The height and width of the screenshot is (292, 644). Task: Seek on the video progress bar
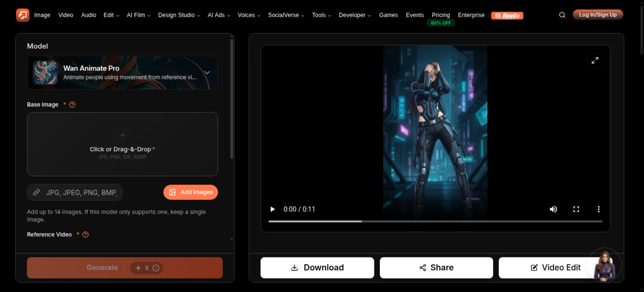point(435,222)
